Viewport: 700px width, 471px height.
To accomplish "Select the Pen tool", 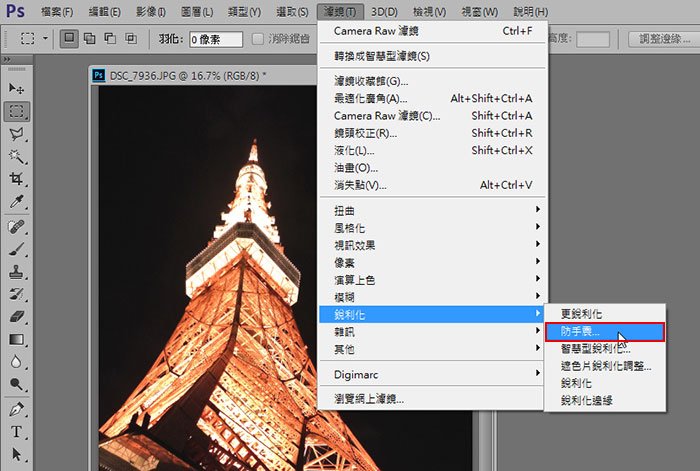I will point(17,409).
